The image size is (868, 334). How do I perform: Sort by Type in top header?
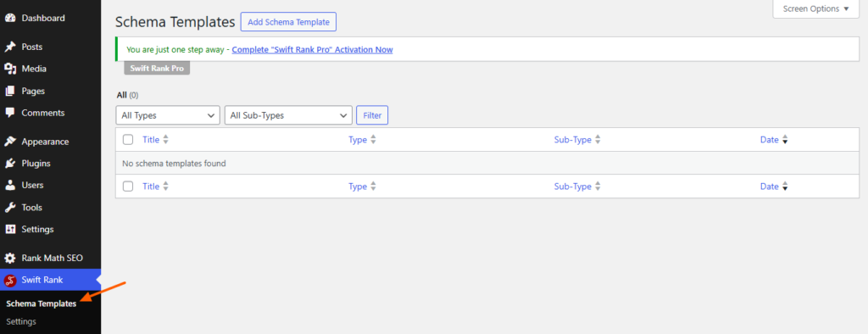click(x=358, y=140)
